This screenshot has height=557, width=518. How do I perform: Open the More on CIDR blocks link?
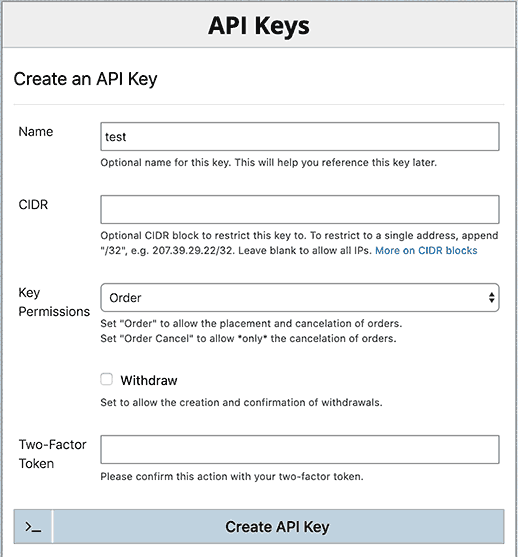426,250
